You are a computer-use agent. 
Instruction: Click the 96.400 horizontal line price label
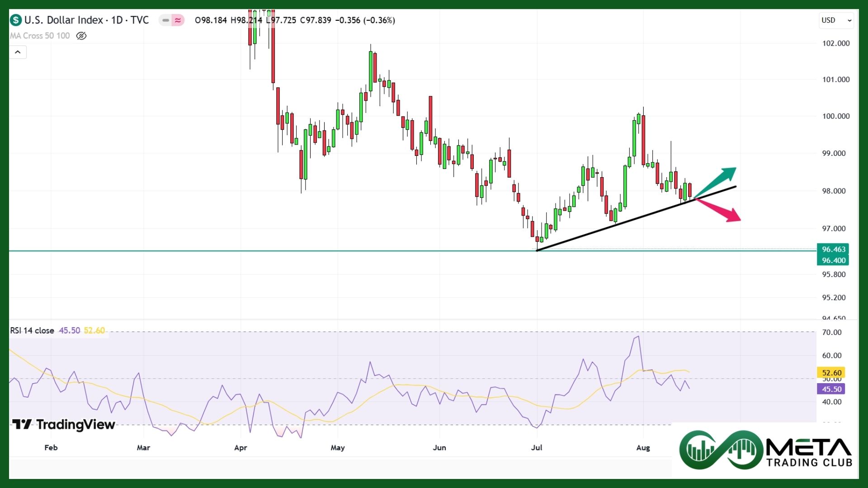pos(833,260)
